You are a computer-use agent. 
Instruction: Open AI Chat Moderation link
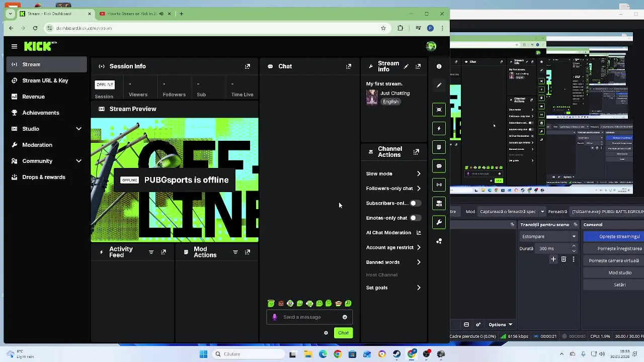pyautogui.click(x=394, y=233)
